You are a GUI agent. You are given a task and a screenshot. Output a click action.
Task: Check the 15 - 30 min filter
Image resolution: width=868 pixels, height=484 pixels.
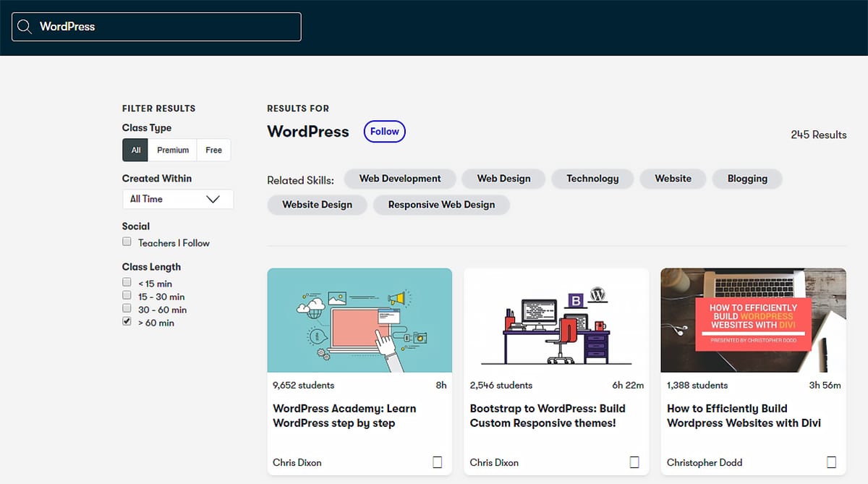click(127, 296)
